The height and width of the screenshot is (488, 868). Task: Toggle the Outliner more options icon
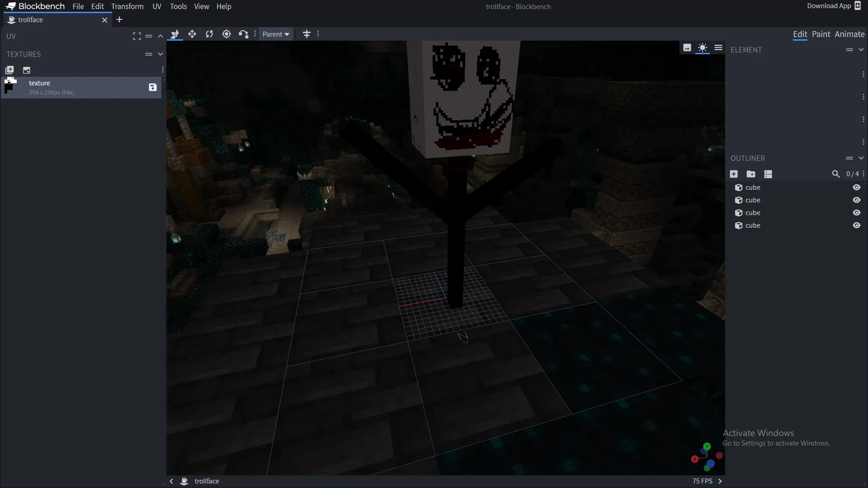click(x=768, y=174)
